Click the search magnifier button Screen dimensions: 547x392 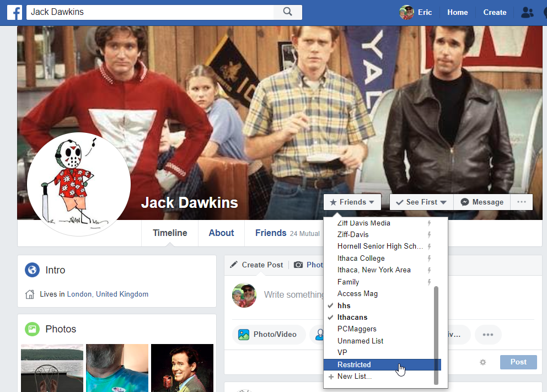(x=287, y=12)
